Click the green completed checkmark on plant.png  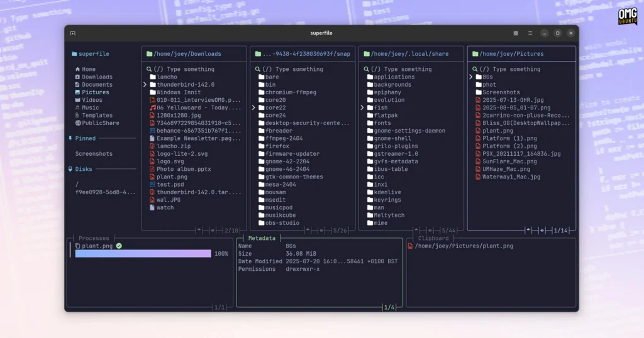[x=119, y=246]
